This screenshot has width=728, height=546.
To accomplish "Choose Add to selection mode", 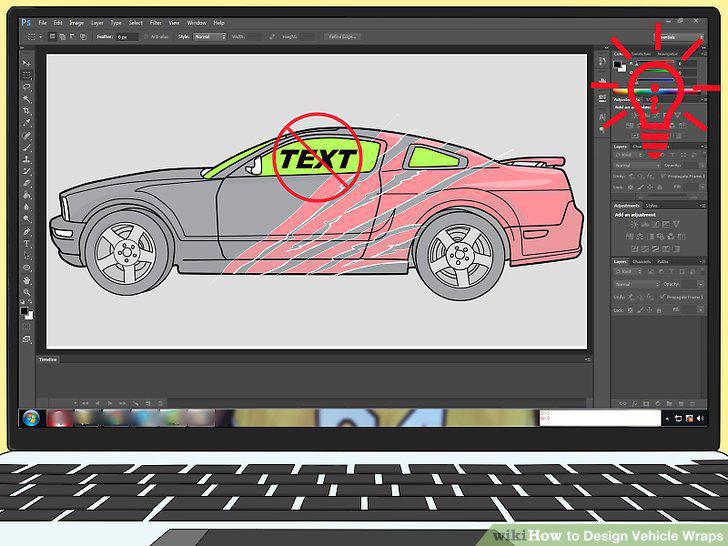I will click(x=63, y=37).
